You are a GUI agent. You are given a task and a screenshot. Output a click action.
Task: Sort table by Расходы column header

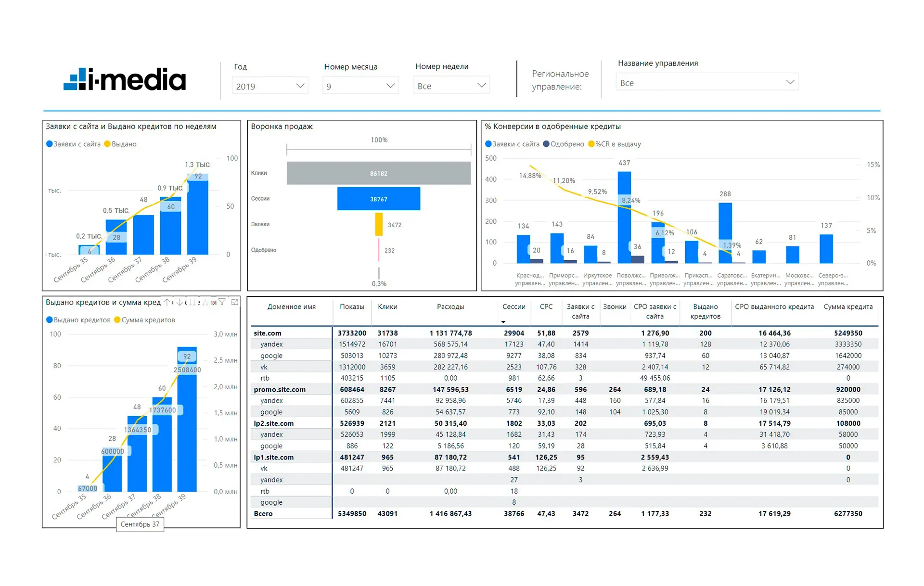[450, 307]
